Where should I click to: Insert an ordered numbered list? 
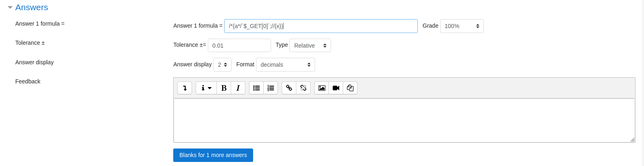(x=271, y=88)
